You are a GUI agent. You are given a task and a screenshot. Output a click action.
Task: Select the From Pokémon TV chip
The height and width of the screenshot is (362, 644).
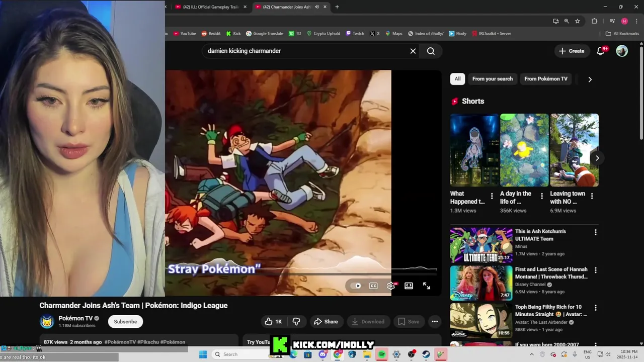[x=546, y=79]
